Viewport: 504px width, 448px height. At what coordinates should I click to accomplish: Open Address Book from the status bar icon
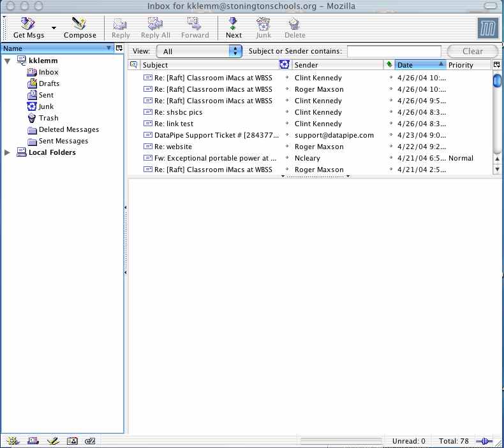pos(71,441)
